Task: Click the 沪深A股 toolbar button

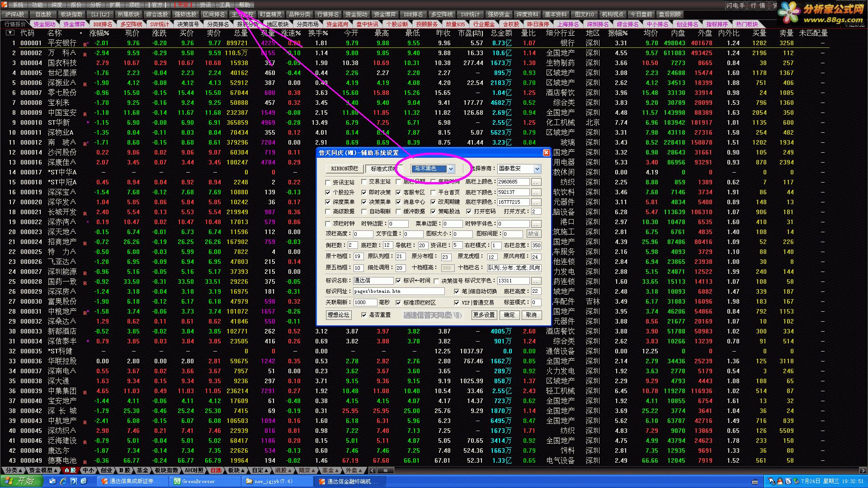Action: coord(15,14)
